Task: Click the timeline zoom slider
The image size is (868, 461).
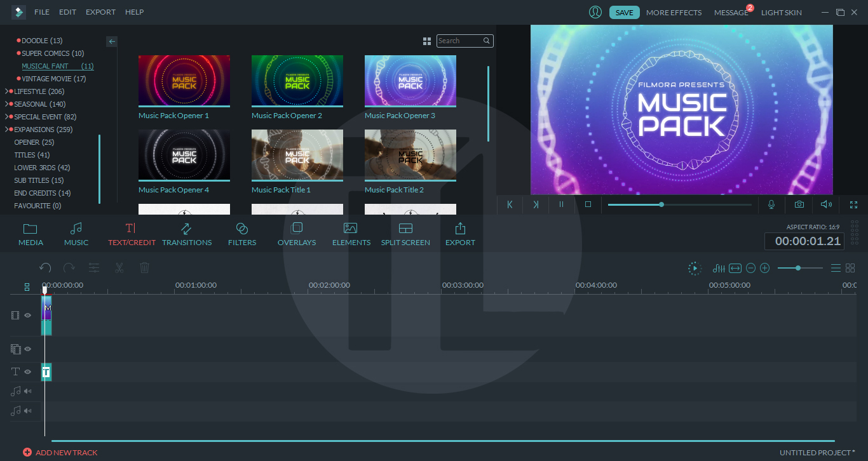Action: click(799, 269)
